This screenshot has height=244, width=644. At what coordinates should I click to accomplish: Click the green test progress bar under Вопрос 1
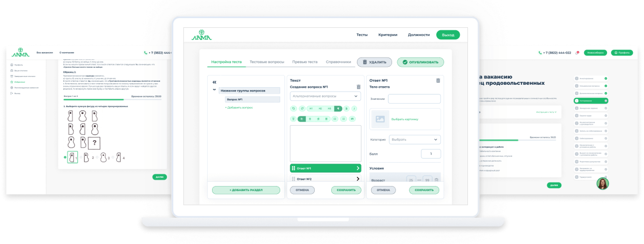click(x=94, y=100)
